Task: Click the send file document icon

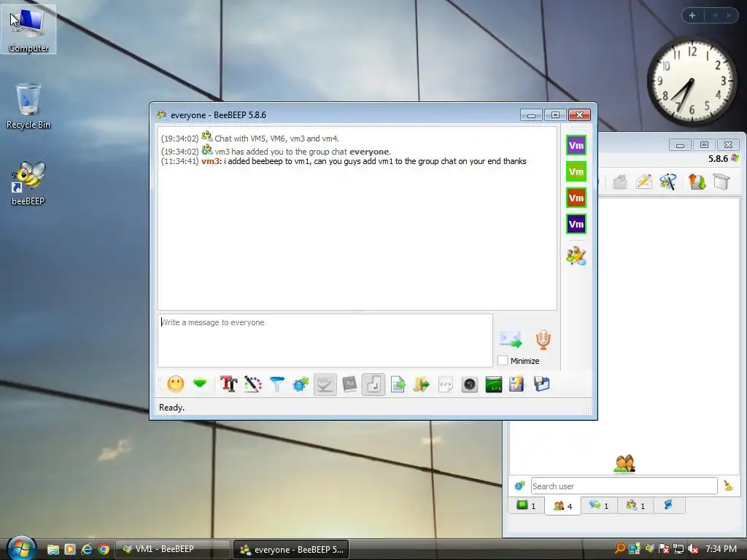Action: [398, 384]
